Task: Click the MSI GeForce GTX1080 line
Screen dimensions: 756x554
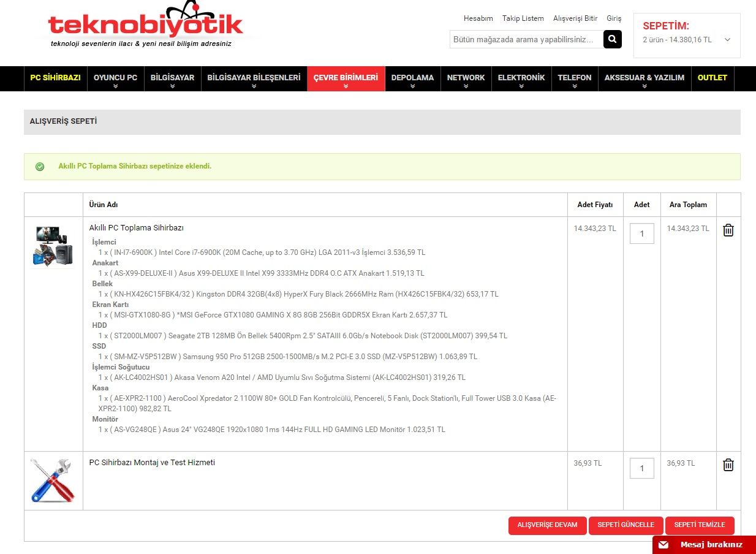Action: point(273,315)
